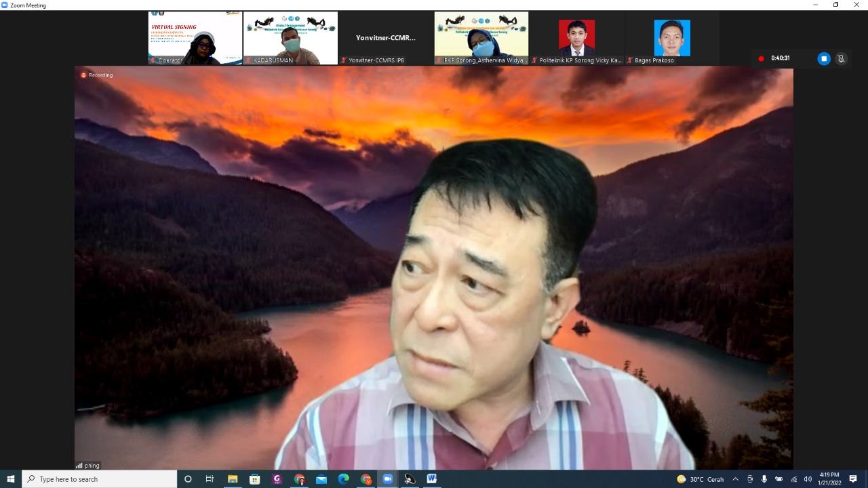
Task: Open the Mail app from the taskbar
Action: coord(321,479)
